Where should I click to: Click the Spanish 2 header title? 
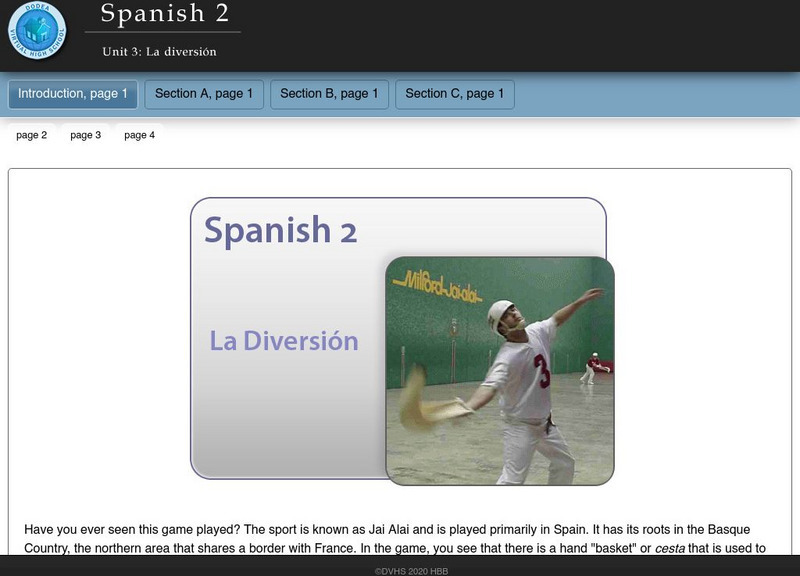[x=164, y=14]
